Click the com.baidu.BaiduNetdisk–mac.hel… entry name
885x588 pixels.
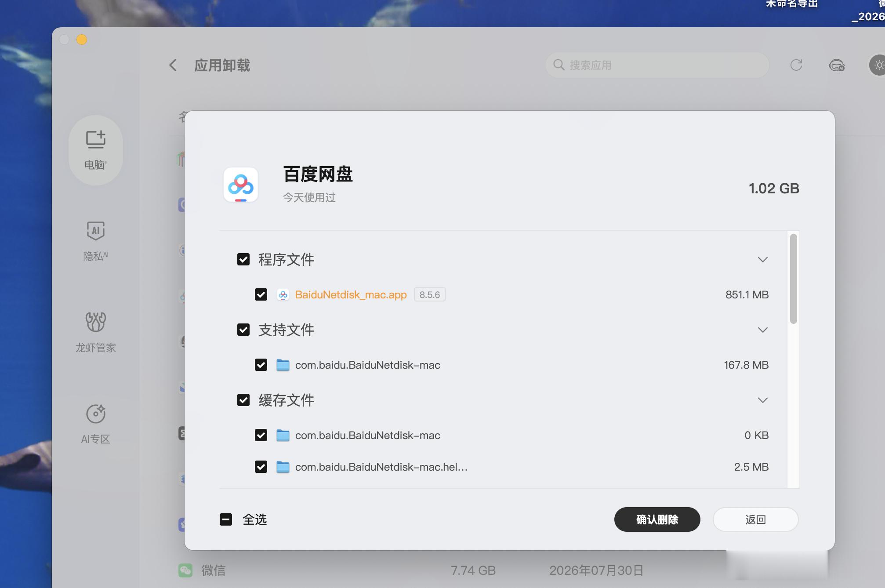381,467
